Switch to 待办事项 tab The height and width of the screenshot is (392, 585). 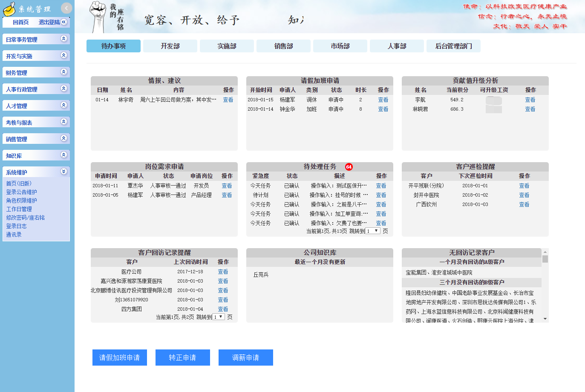point(113,46)
